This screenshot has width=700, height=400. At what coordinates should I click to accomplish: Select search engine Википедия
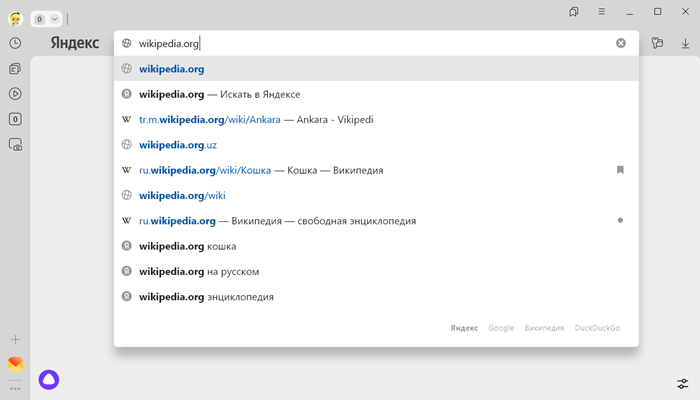(544, 328)
